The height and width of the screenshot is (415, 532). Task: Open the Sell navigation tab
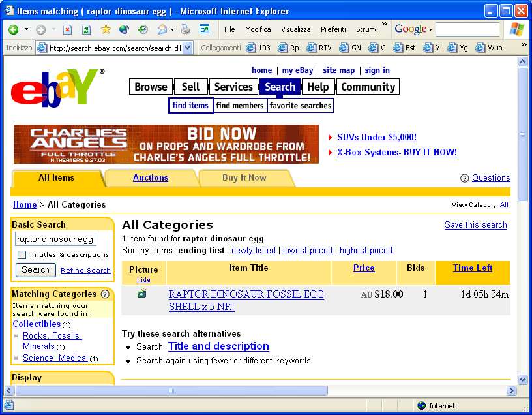pyautogui.click(x=190, y=87)
